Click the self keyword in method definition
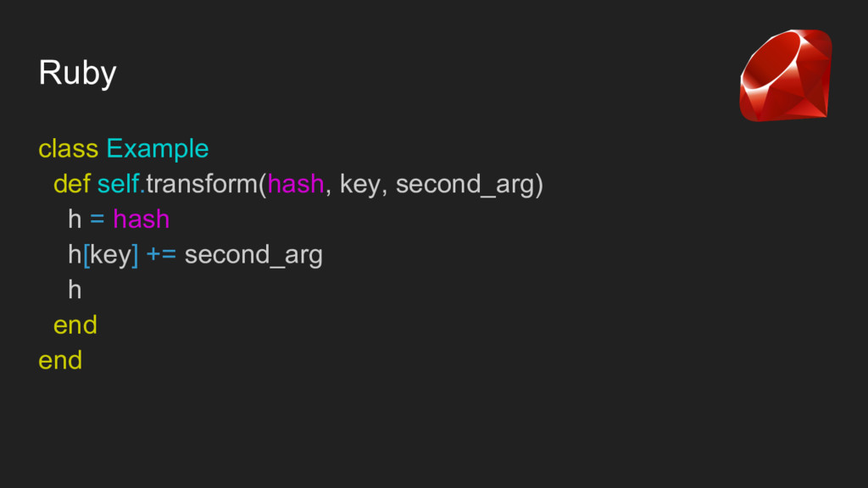The width and height of the screenshot is (868, 488). tap(119, 184)
